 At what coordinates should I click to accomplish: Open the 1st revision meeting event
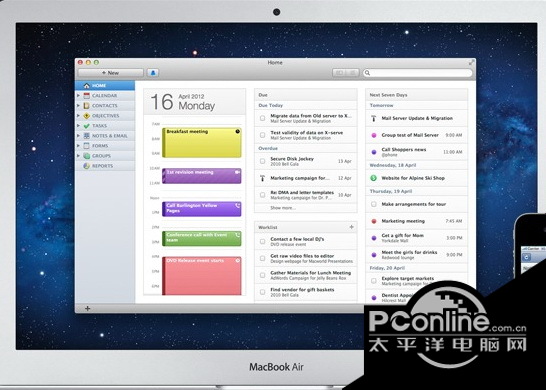[202, 176]
